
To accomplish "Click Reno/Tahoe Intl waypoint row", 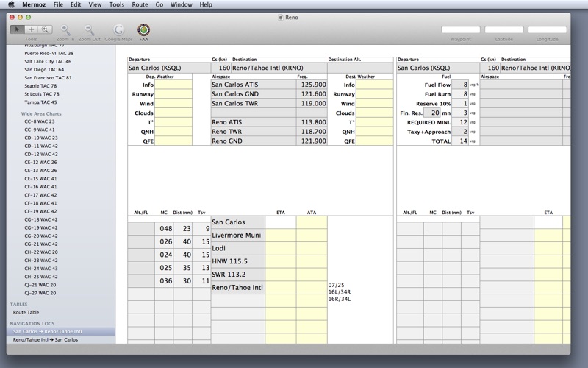I will point(238,288).
